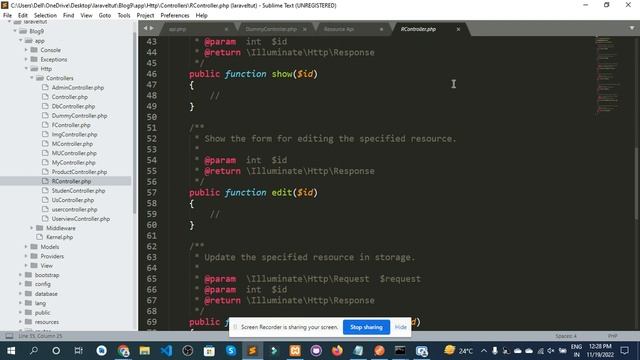Hide the screen sharing notification
The width and height of the screenshot is (640, 360).
tap(400, 327)
